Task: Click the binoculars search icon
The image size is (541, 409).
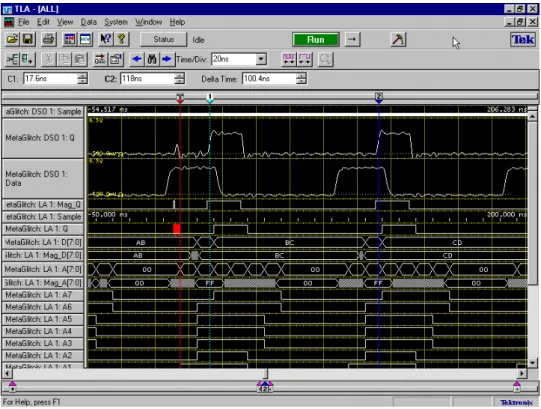Action: click(x=152, y=59)
